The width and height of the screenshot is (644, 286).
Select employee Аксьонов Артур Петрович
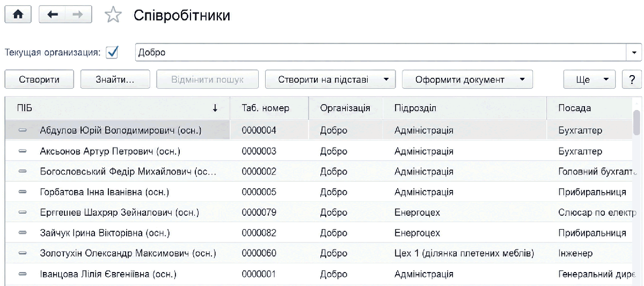click(x=109, y=151)
